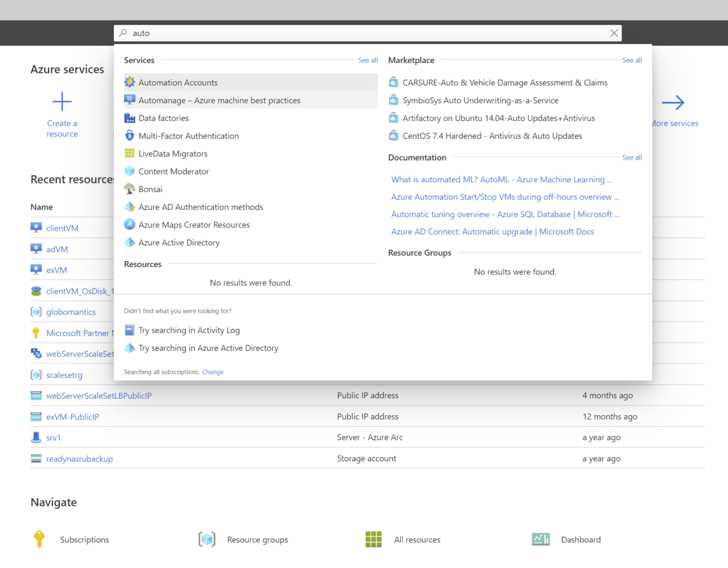Viewport: 728px width, 568px height.
Task: Click the Create a resource plus icon
Action: pyautogui.click(x=62, y=102)
